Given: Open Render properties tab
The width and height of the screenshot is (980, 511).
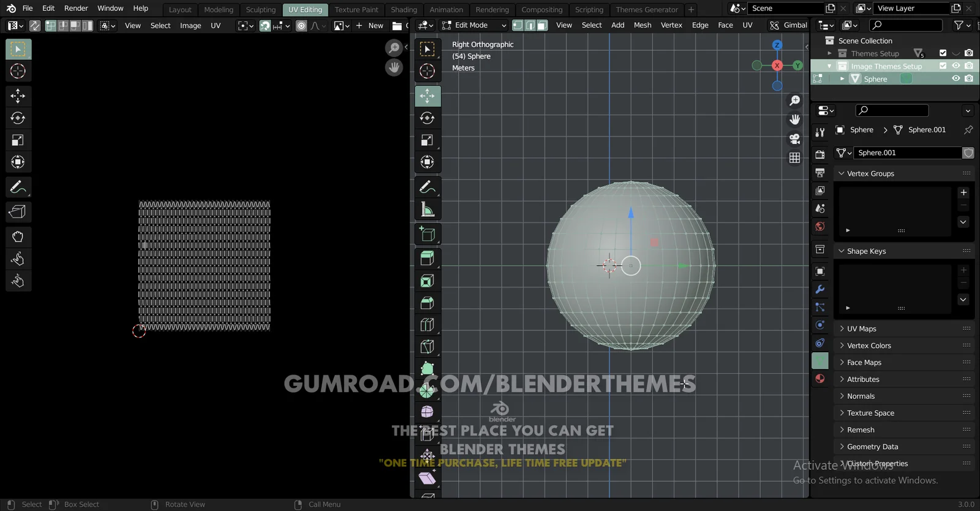Looking at the screenshot, I should 820,154.
